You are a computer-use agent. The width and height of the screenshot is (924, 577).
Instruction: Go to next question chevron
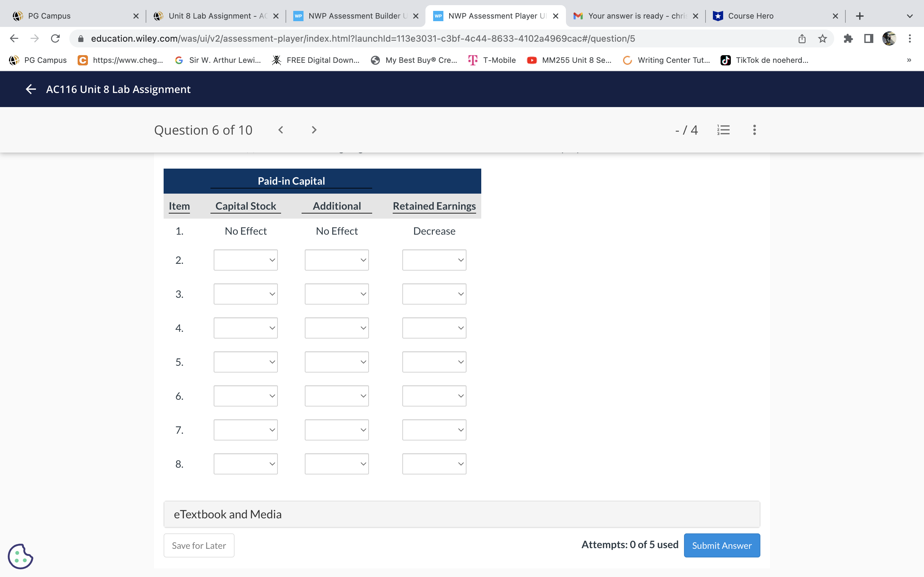click(314, 130)
